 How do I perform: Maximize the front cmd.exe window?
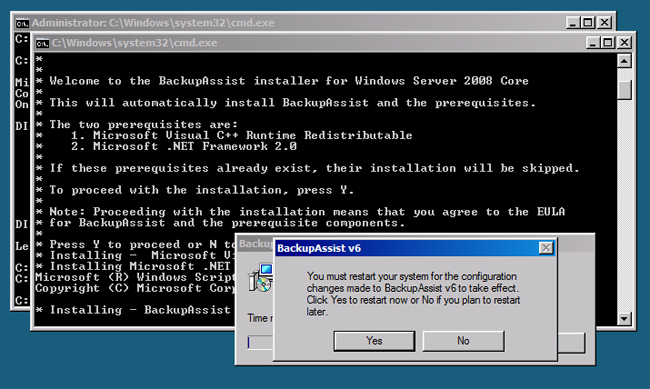[608, 42]
